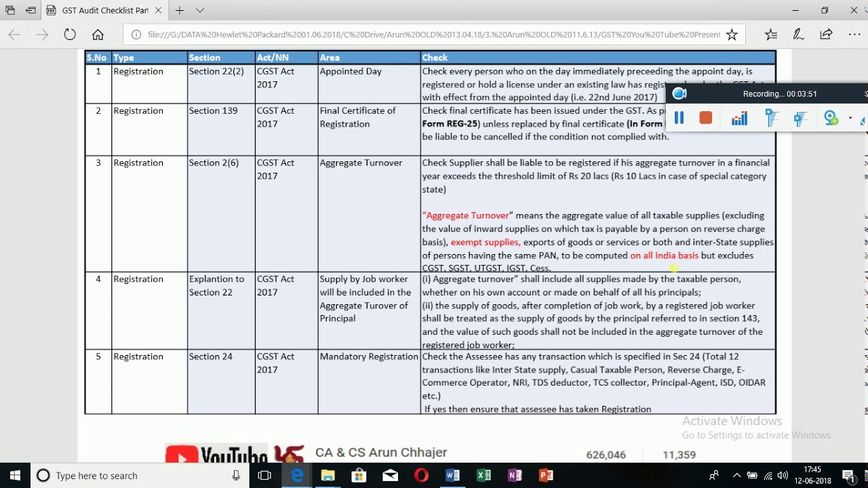The image size is (868, 488).
Task: Open the audio levels bar-chart icon in recorder
Action: pyautogui.click(x=739, y=119)
